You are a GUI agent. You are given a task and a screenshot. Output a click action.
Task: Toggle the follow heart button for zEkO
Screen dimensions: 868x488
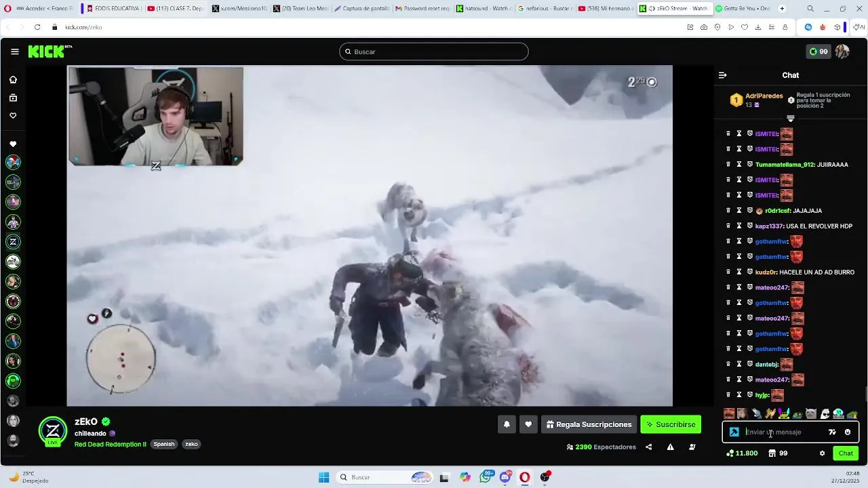point(528,424)
